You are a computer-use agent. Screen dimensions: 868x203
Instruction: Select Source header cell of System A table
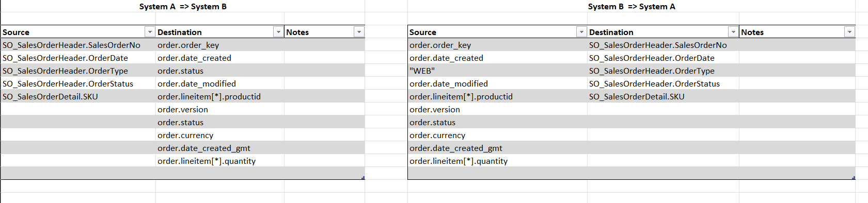point(78,32)
